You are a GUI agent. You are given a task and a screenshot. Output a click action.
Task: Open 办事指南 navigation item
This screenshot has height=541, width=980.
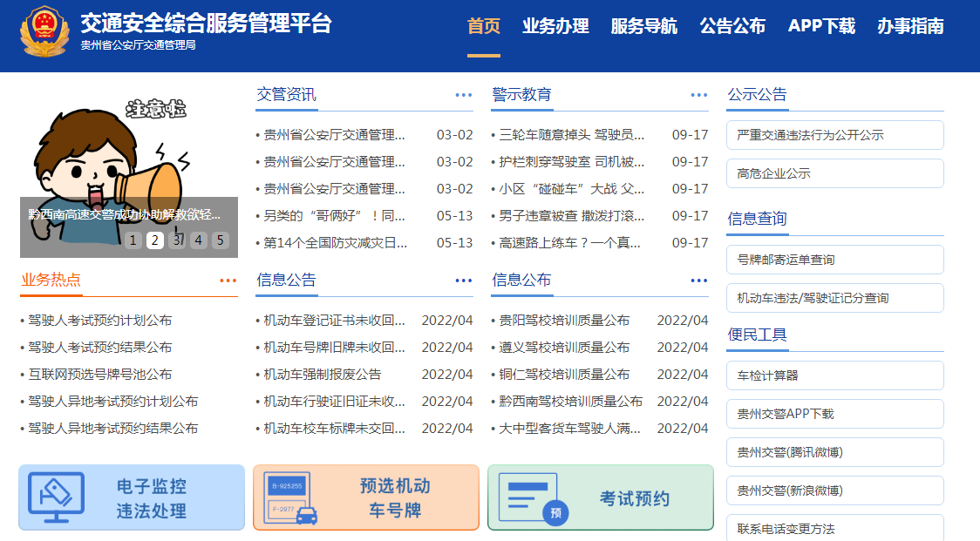910,26
